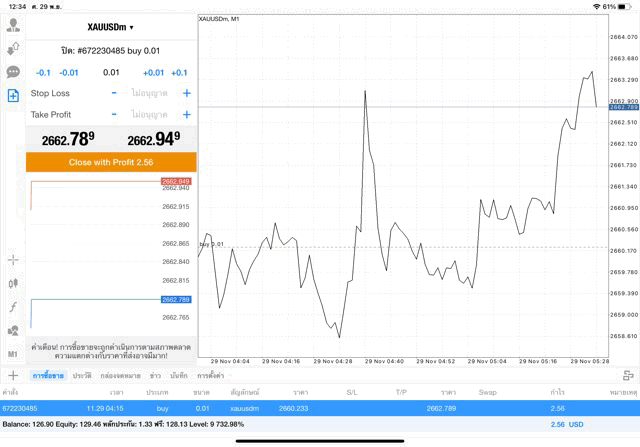This screenshot has height=447, width=640.
Task: Tap the plus icon beside bottom tabs
Action: (x=13, y=375)
